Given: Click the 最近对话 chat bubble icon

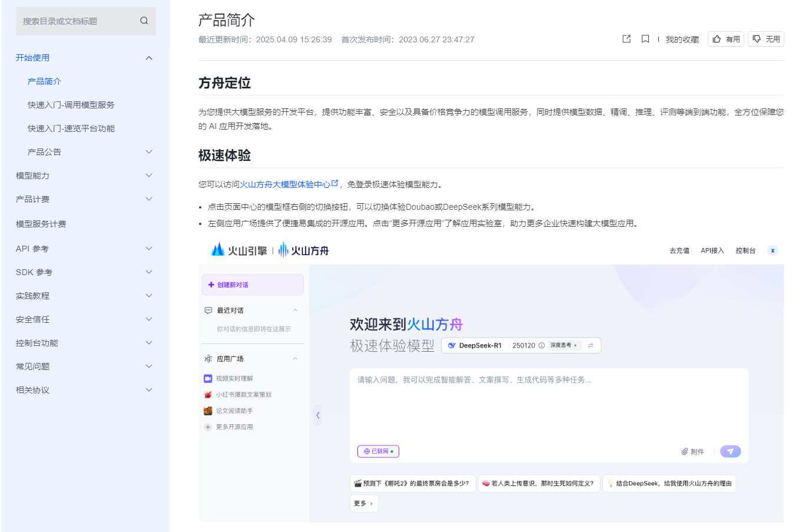Looking at the screenshot, I should (208, 310).
